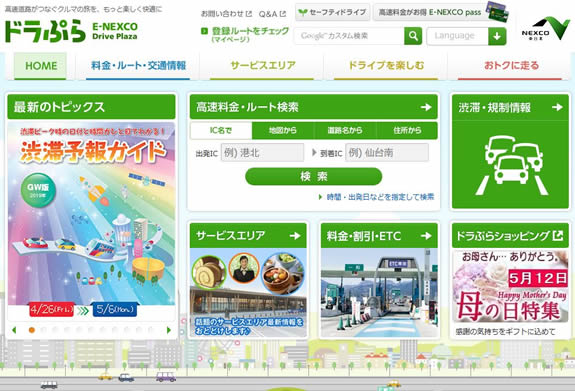Image resolution: width=575 pixels, height=391 pixels.
Task: Switch to the 地図から search tab
Action: coord(283,130)
